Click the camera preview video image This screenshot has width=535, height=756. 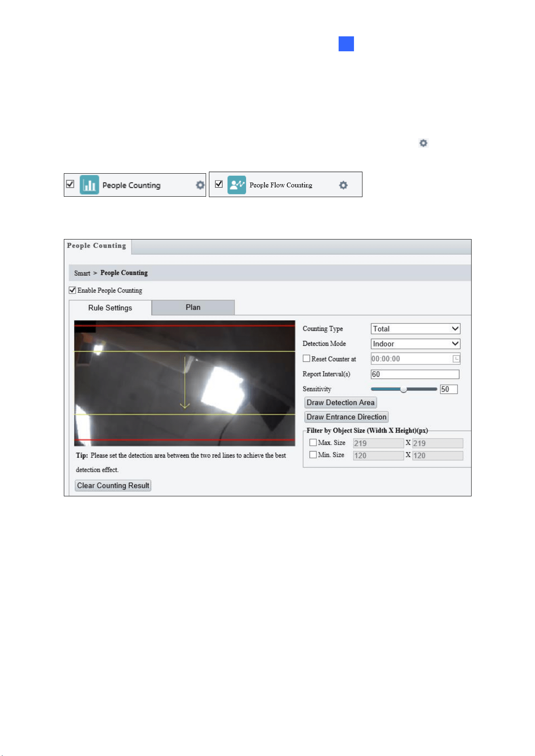(x=185, y=383)
